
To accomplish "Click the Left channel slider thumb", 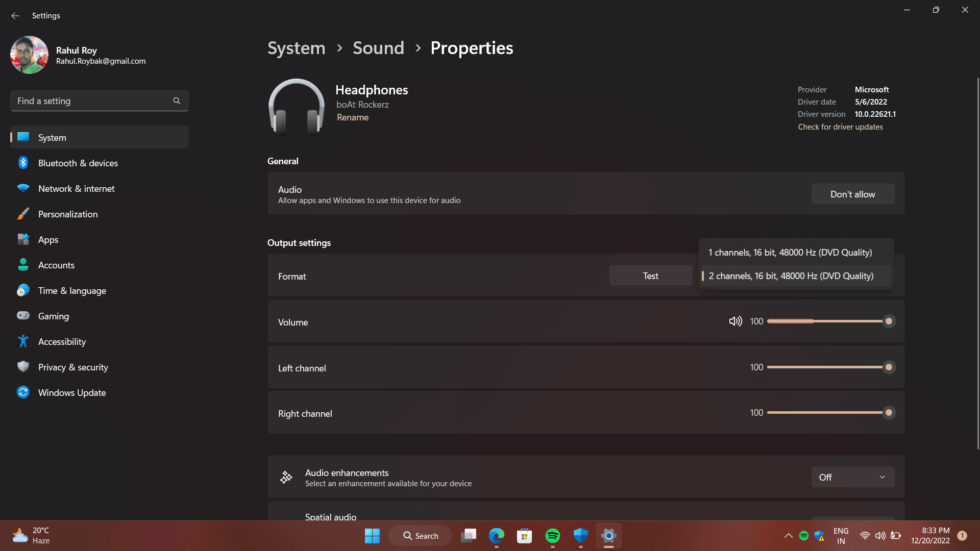I will pos(889,367).
